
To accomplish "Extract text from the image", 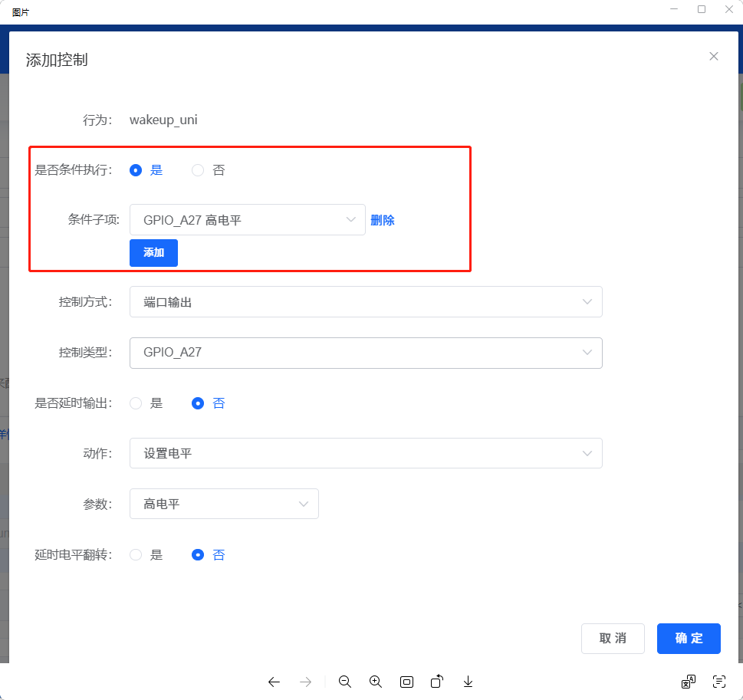I will pos(718,682).
